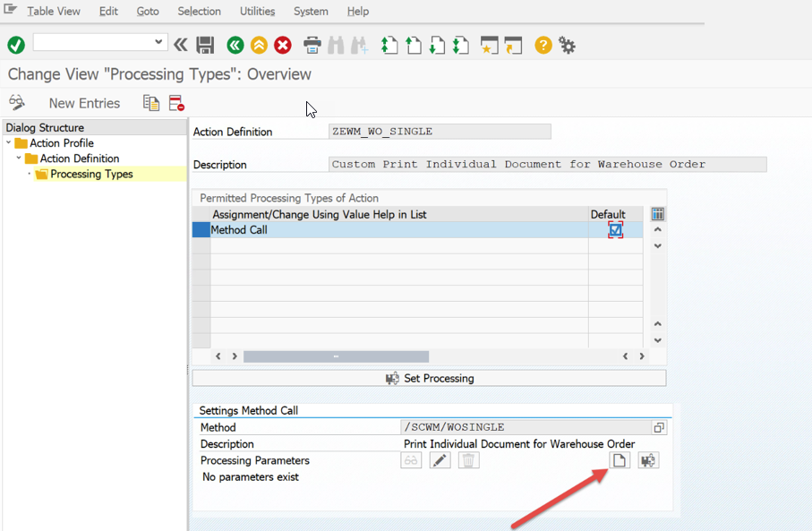Click Delete processing parameters trash icon
The height and width of the screenshot is (531, 812).
(468, 460)
